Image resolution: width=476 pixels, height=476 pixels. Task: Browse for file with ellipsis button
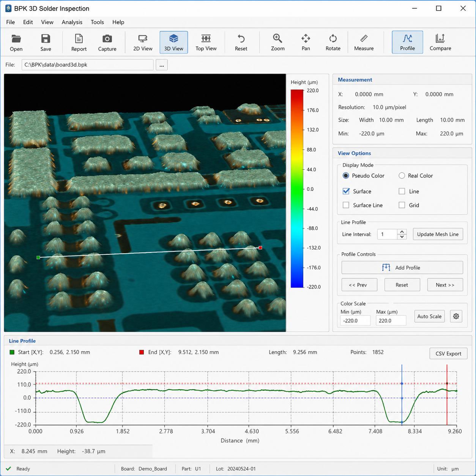162,65
